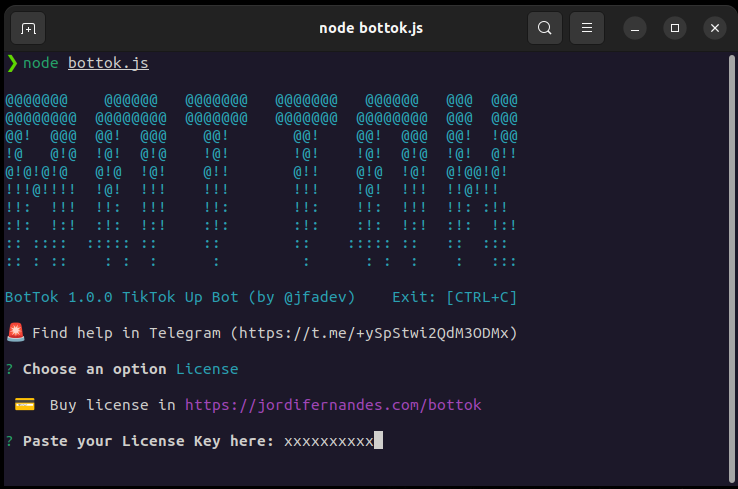Click the credit card emoji icon
The width and height of the screenshot is (738, 489).
[24, 405]
